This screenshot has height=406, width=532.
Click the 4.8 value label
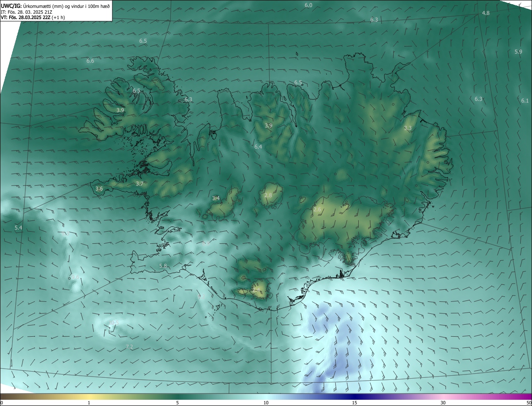[485, 13]
